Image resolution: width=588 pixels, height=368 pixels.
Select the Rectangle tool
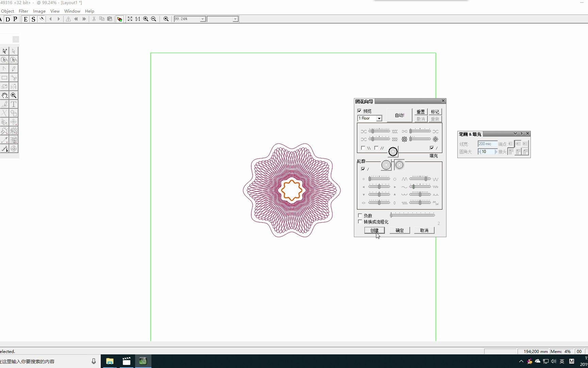[x=5, y=78]
